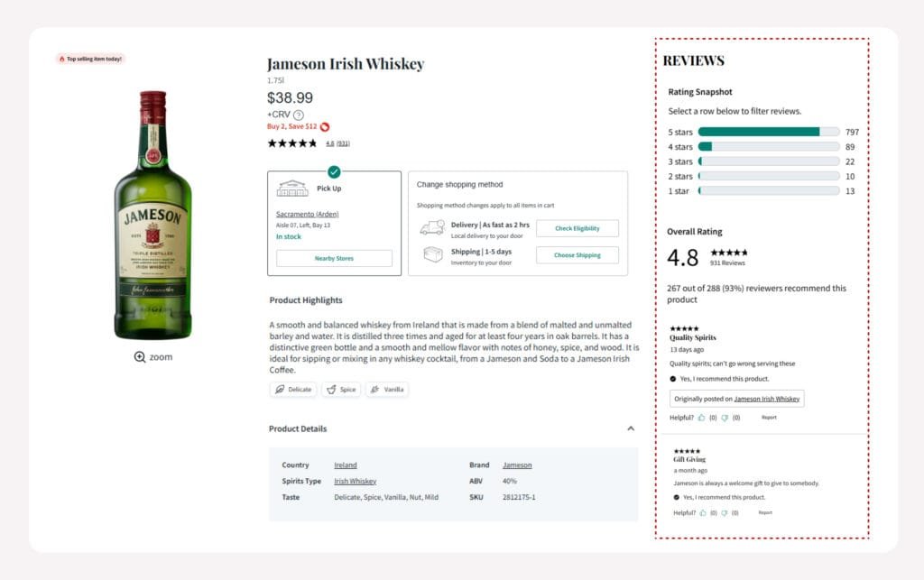This screenshot has width=924, height=580.
Task: Click the CRV help question mark icon
Action: pyautogui.click(x=299, y=115)
